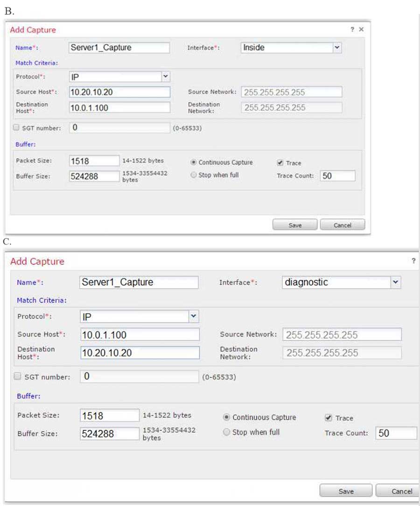Select Continuous Capture radio in dialog C
The width and height of the screenshot is (420, 506).
[227, 417]
